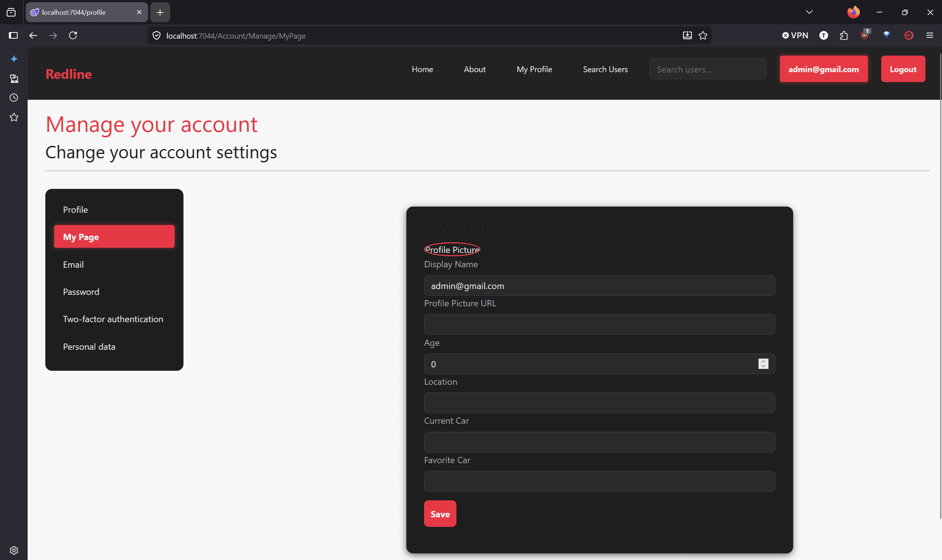Screen dimensions: 942x560
Task: Increase Age with the up stepper arrow
Action: click(763, 361)
